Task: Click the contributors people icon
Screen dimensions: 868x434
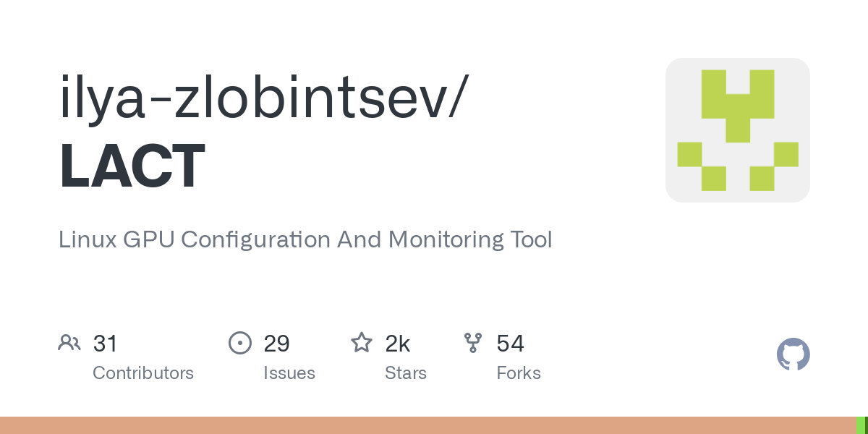Action: click(69, 343)
